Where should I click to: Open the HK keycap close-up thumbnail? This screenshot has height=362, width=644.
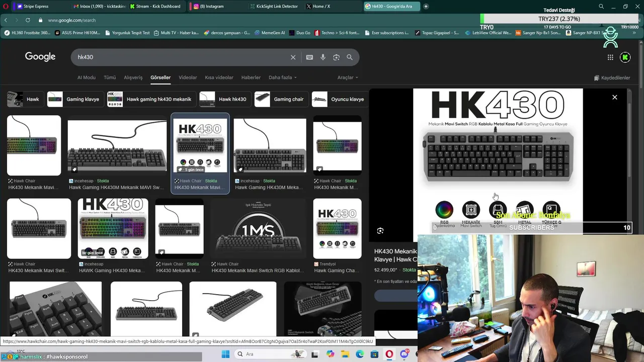coord(55,309)
